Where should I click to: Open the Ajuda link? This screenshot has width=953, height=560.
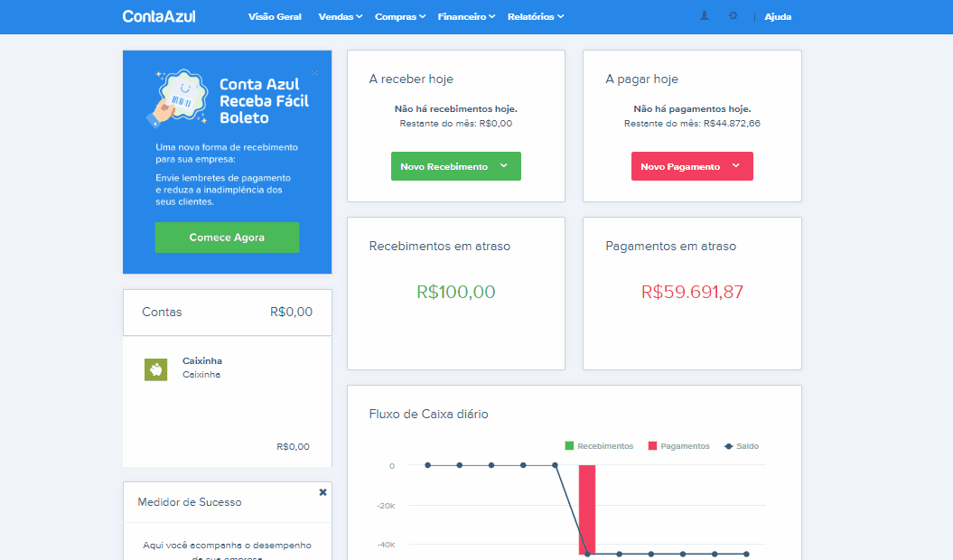778,16
